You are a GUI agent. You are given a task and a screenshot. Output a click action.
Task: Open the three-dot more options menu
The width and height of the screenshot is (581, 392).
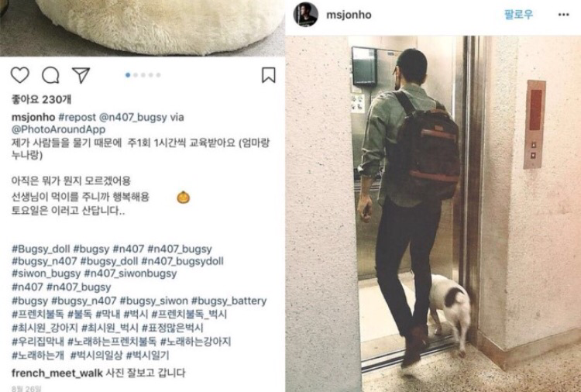[x=564, y=15]
